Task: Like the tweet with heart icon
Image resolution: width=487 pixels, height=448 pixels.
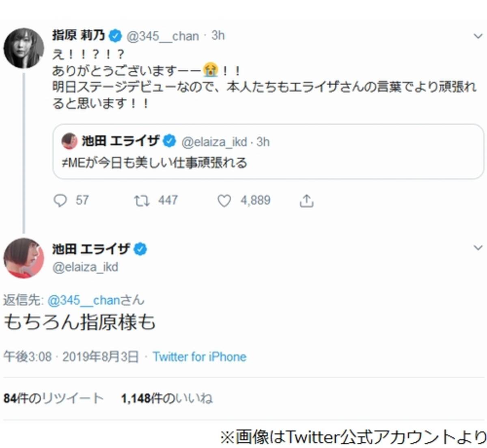Action: [x=224, y=200]
